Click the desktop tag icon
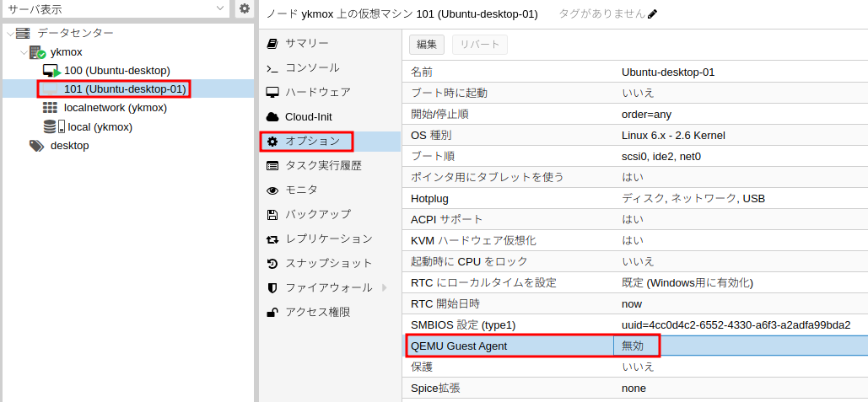The image size is (868, 402). [36, 146]
